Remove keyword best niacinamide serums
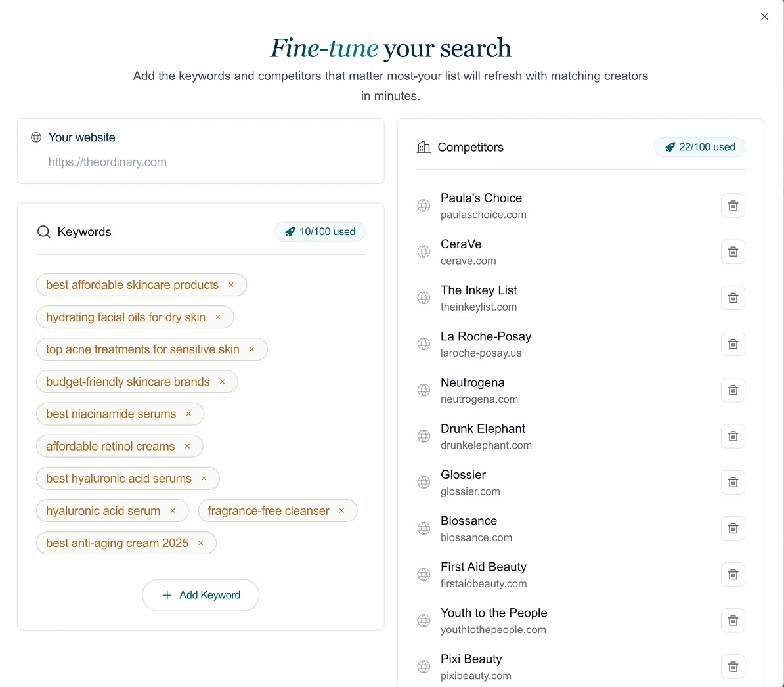Viewport: 784px width, 687px height. tap(188, 414)
